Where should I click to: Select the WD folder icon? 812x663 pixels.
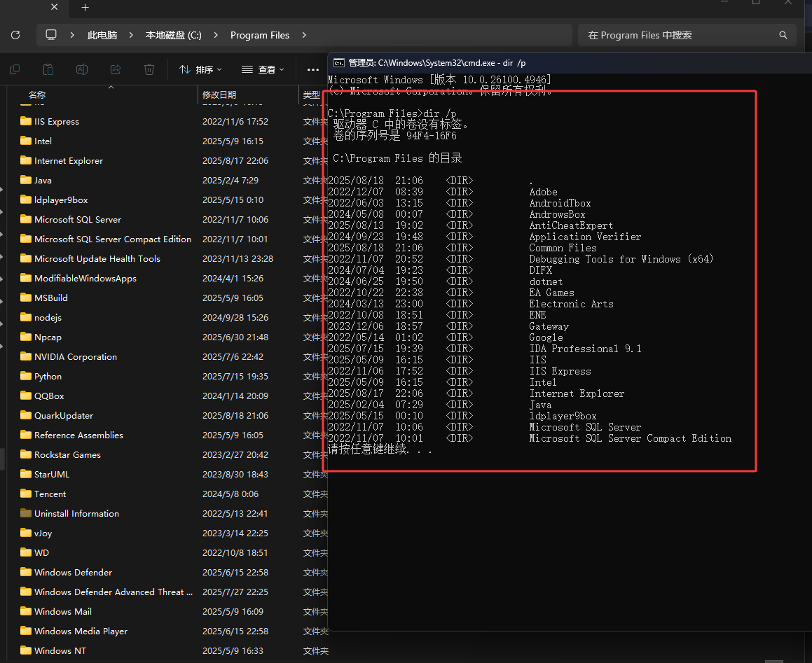coord(26,553)
